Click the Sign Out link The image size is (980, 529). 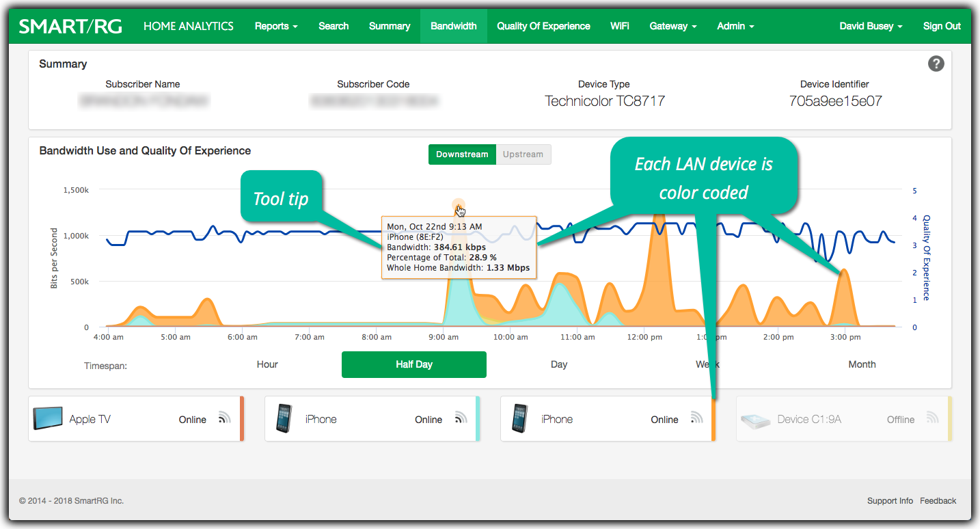[942, 26]
